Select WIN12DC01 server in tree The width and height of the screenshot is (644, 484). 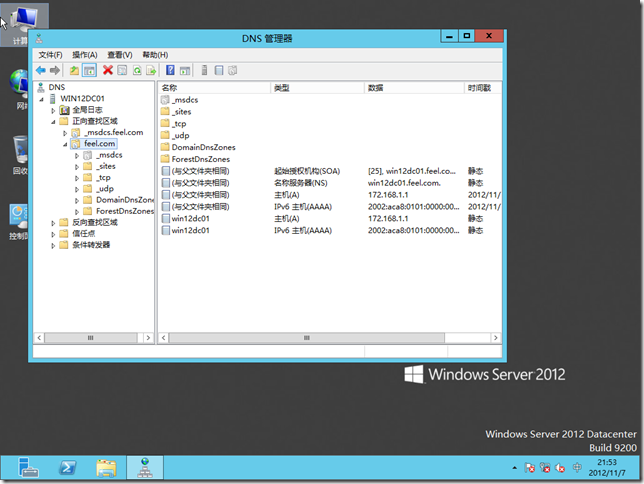tap(82, 99)
